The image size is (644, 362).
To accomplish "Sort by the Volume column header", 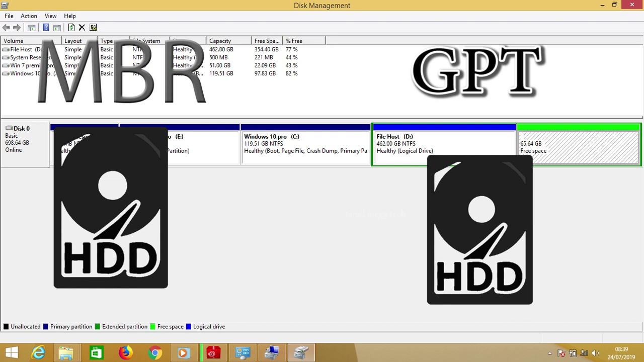I will pyautogui.click(x=31, y=41).
